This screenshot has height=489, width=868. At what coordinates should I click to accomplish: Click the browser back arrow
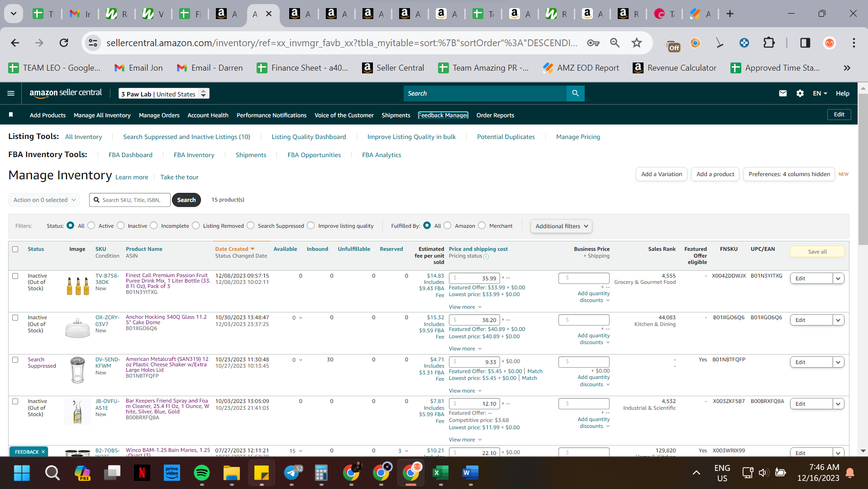(15, 43)
